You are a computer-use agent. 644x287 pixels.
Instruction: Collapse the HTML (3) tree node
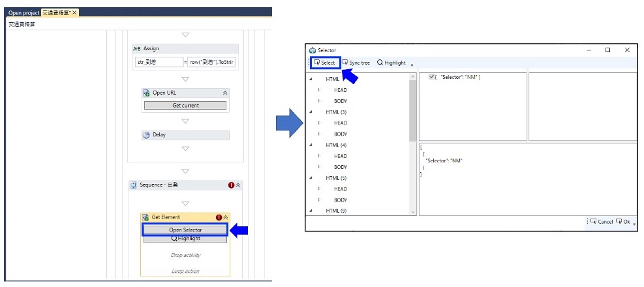tap(311, 112)
